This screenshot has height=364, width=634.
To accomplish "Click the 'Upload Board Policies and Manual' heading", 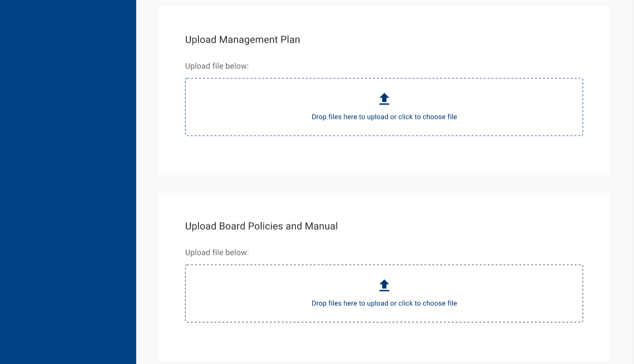I will click(x=261, y=226).
